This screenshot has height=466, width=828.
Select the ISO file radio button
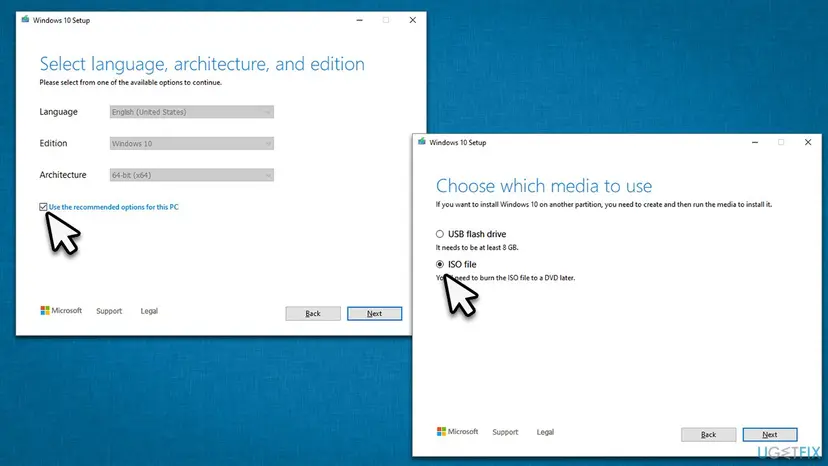[x=440, y=264]
